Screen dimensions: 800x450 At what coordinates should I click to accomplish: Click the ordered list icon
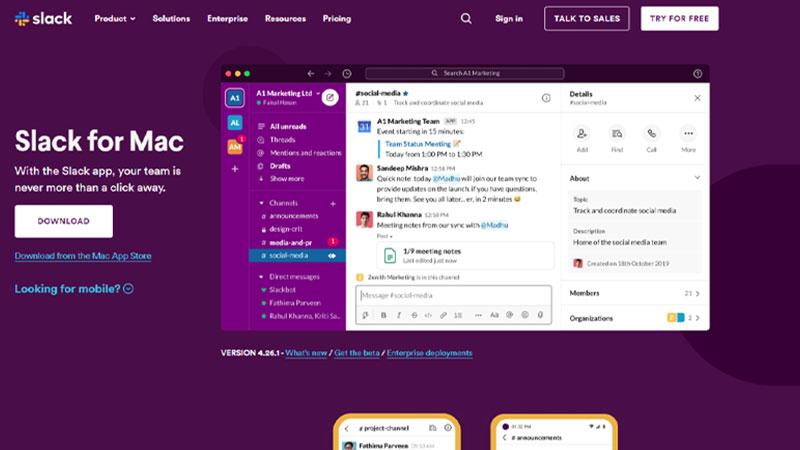458,315
